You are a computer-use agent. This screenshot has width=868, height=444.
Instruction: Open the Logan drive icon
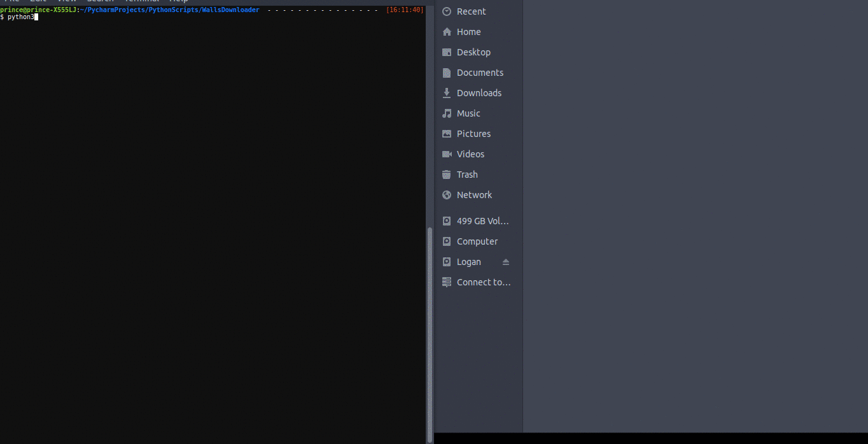pyautogui.click(x=447, y=262)
